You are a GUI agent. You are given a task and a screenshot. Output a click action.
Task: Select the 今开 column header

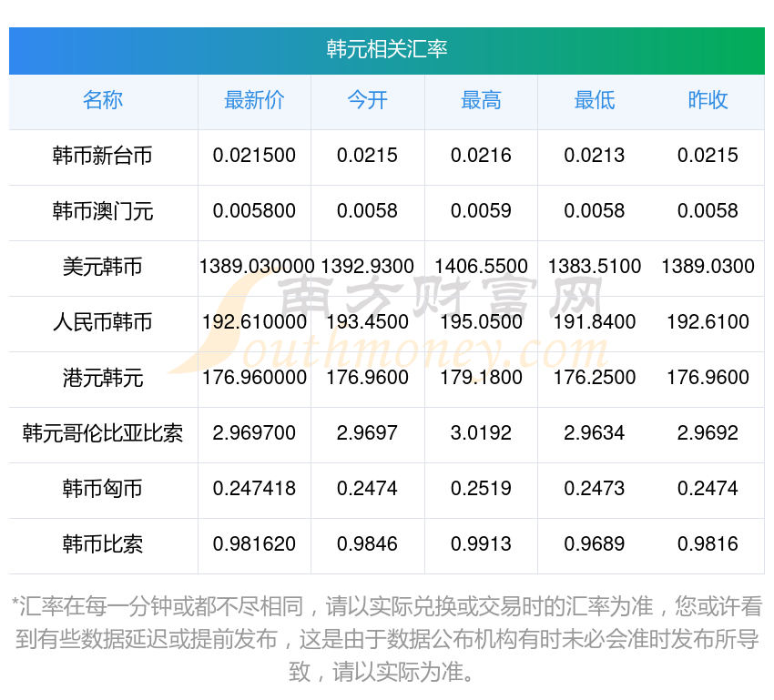tap(367, 100)
